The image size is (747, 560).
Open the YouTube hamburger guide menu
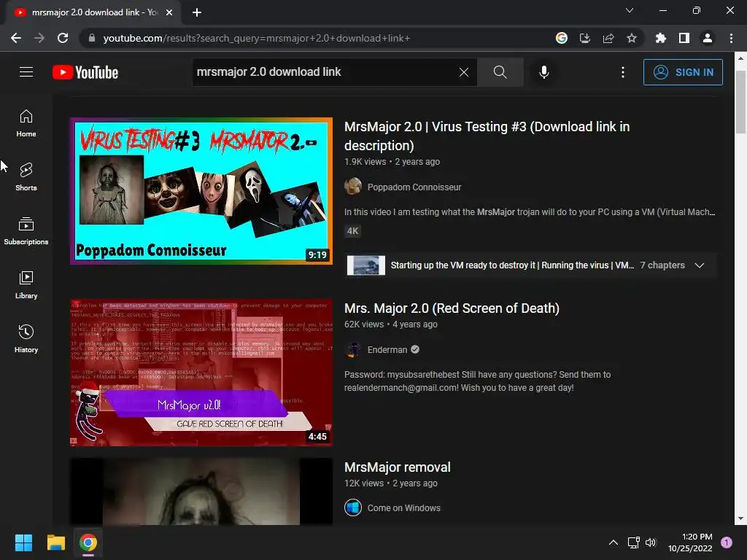[x=26, y=72]
